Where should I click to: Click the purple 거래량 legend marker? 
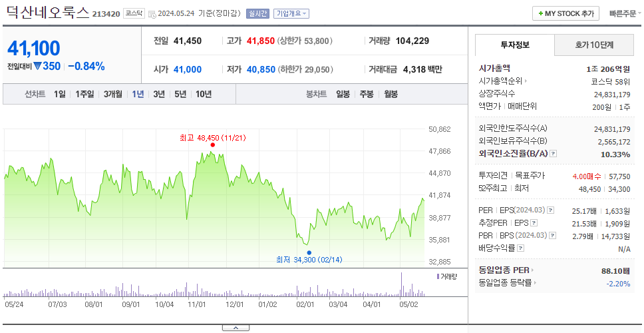tap(438, 276)
